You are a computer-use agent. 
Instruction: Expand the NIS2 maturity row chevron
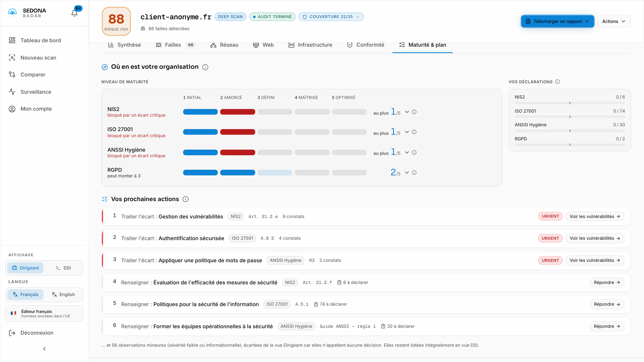(x=407, y=112)
